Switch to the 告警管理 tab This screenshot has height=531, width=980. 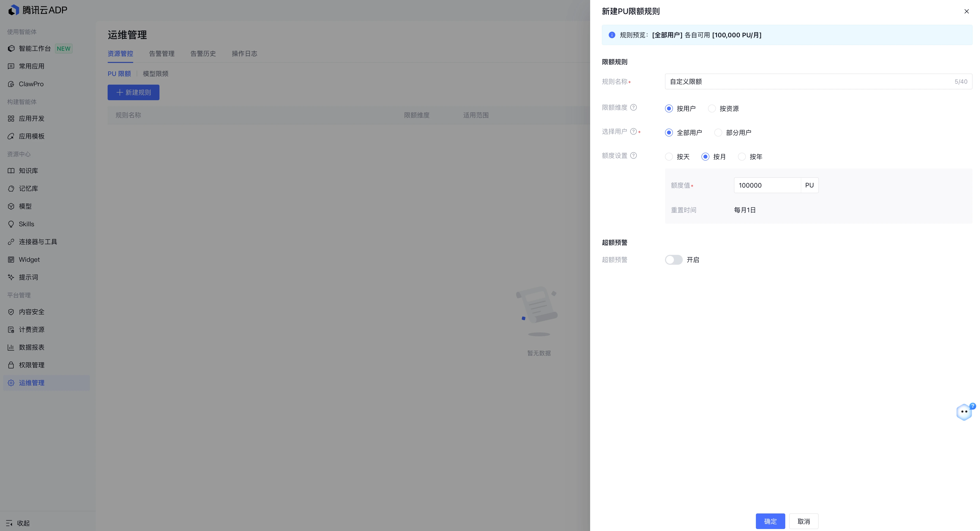pyautogui.click(x=162, y=54)
